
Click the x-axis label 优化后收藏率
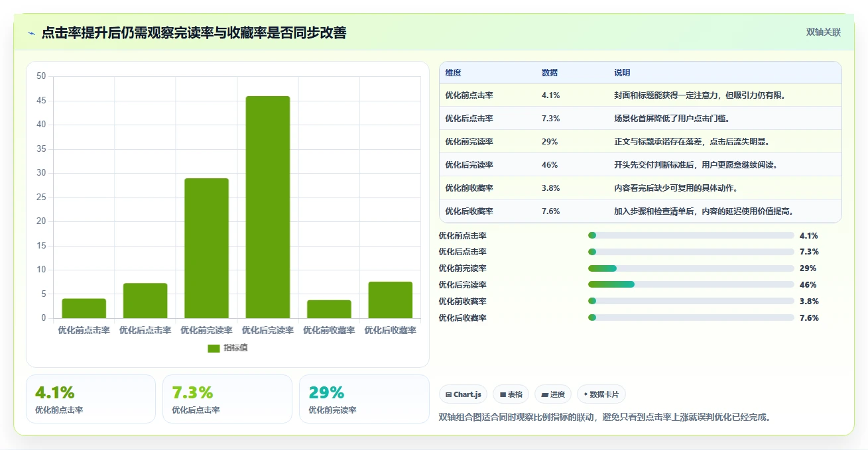tap(391, 330)
